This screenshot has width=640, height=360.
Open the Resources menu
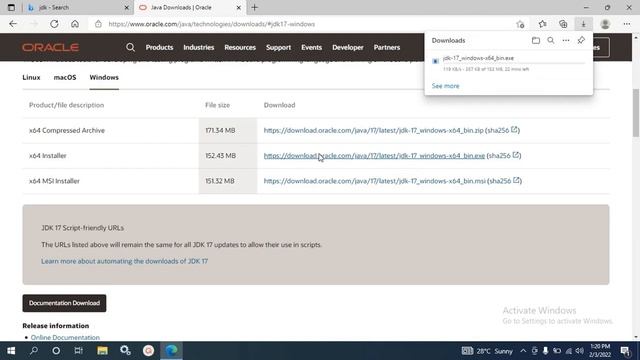240,47
